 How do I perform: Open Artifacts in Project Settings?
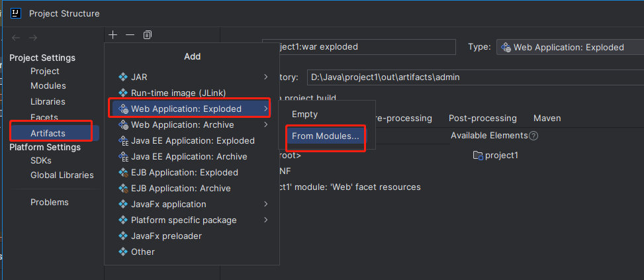pyautogui.click(x=48, y=133)
